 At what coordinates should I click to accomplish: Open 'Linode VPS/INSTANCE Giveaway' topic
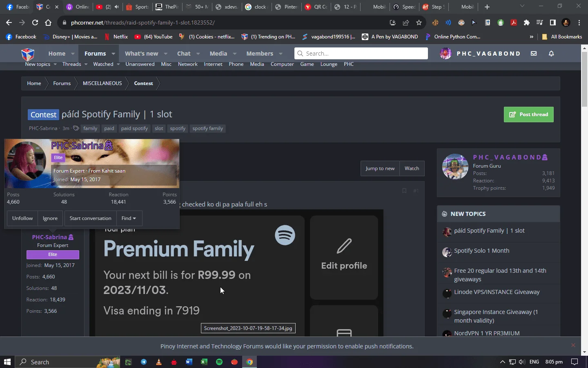pyautogui.click(x=497, y=292)
